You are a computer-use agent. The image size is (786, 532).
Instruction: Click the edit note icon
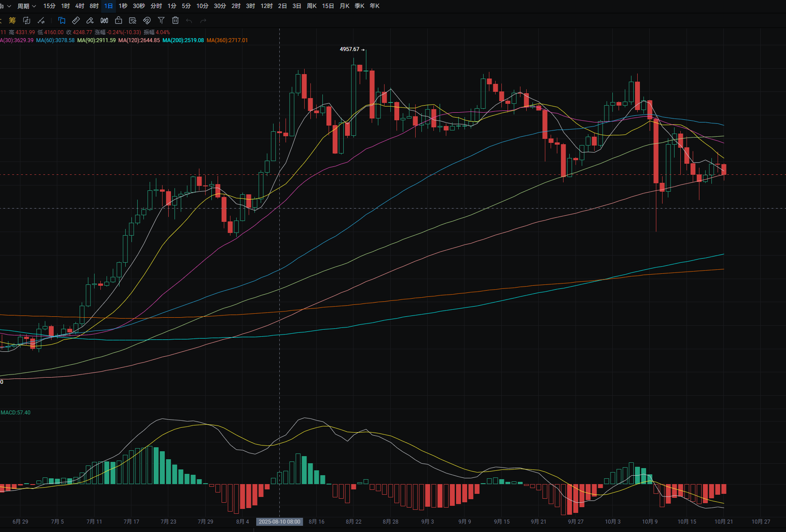click(x=132, y=20)
